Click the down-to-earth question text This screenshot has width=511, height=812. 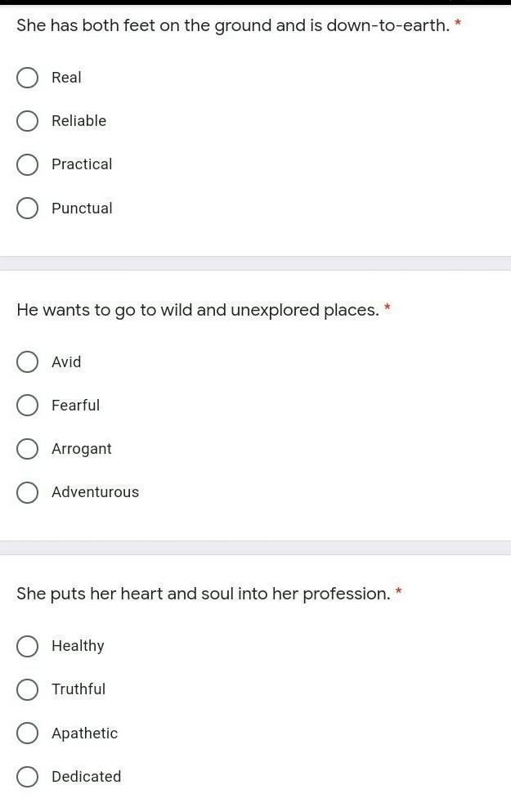tap(233, 25)
